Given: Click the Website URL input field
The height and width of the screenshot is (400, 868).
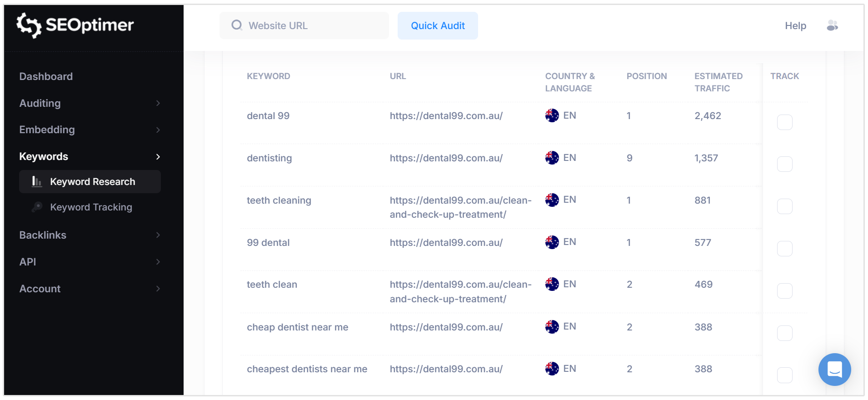Looking at the screenshot, I should click(x=304, y=25).
